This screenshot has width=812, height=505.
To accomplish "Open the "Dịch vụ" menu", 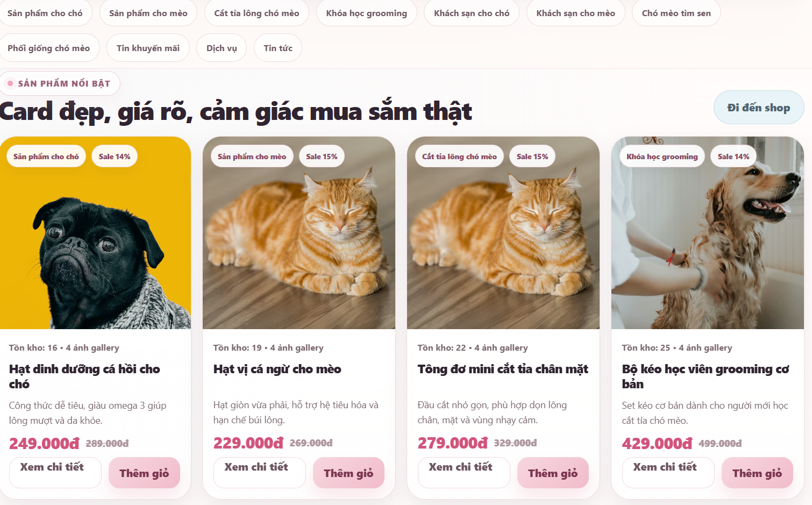I will point(221,47).
